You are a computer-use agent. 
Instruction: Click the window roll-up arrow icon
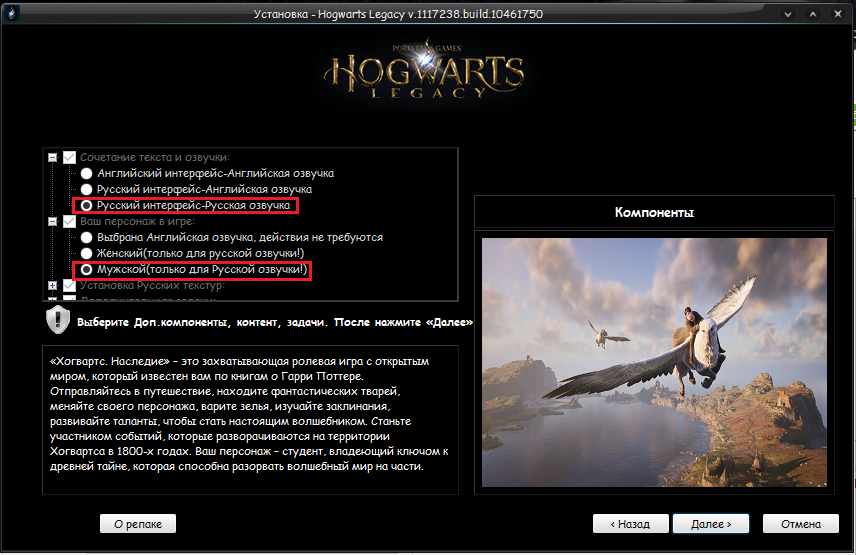coord(813,14)
